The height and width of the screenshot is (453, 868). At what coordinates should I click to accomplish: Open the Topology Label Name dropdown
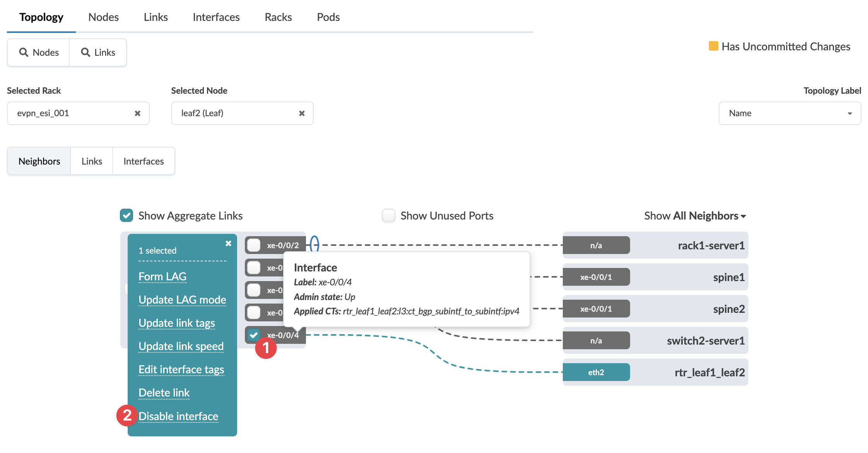coord(789,113)
